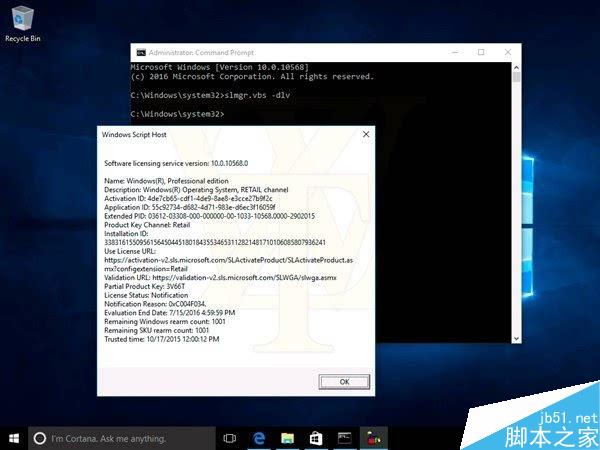Click the Product Key Channel: Retail line
This screenshot has height=450, width=600.
[147, 225]
